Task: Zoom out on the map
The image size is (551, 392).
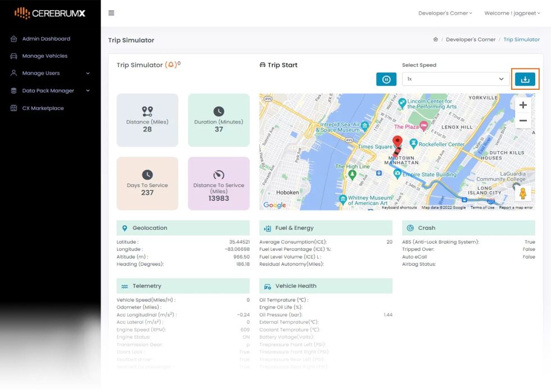Action: [x=523, y=121]
